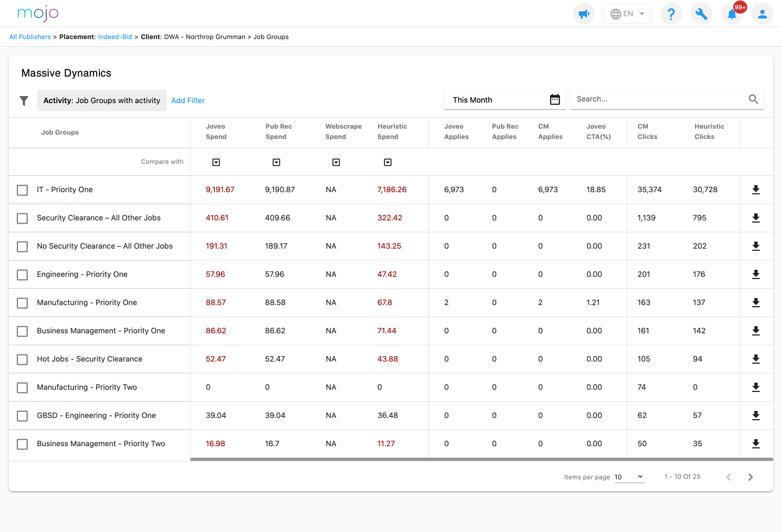Screen dimensions: 782x532
Task: Open the wrench tools icon
Action: pos(702,14)
